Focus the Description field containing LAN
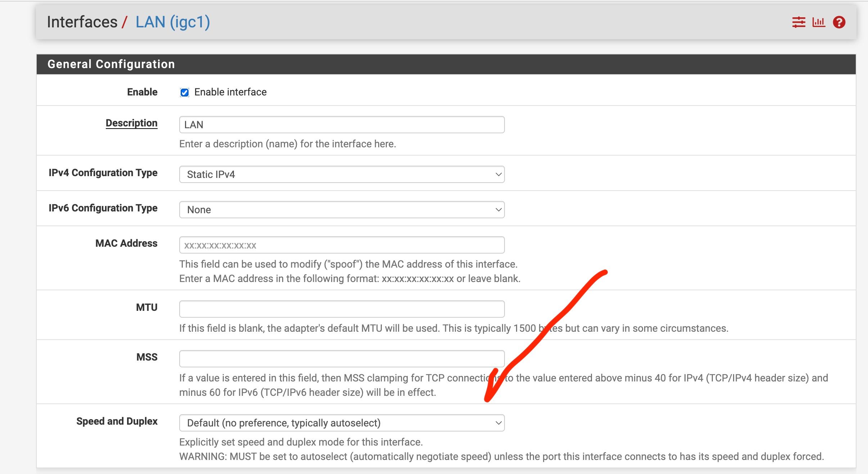Viewport: 868px width, 474px height. point(342,125)
